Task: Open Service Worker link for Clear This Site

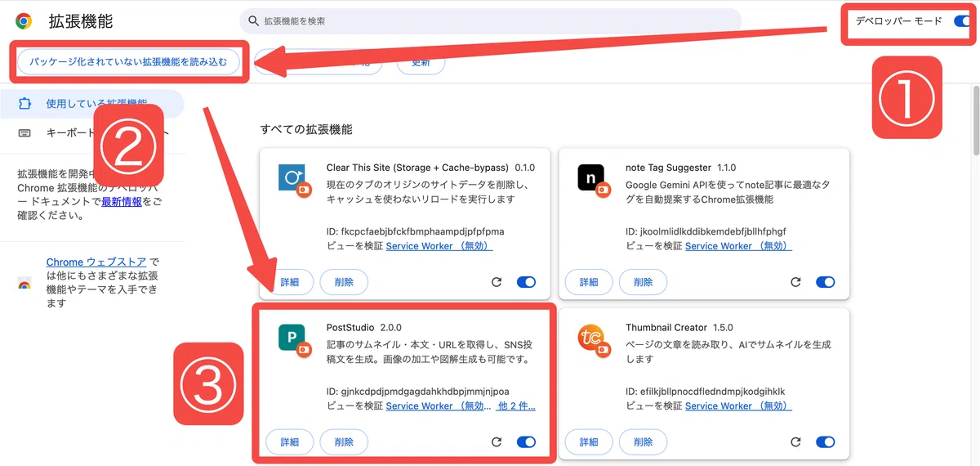Action: pyautogui.click(x=439, y=246)
